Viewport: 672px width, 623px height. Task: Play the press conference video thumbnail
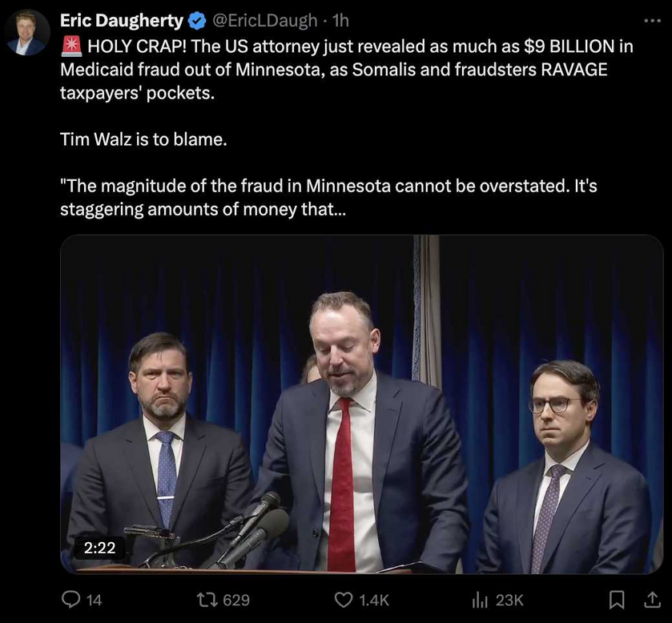click(x=361, y=404)
